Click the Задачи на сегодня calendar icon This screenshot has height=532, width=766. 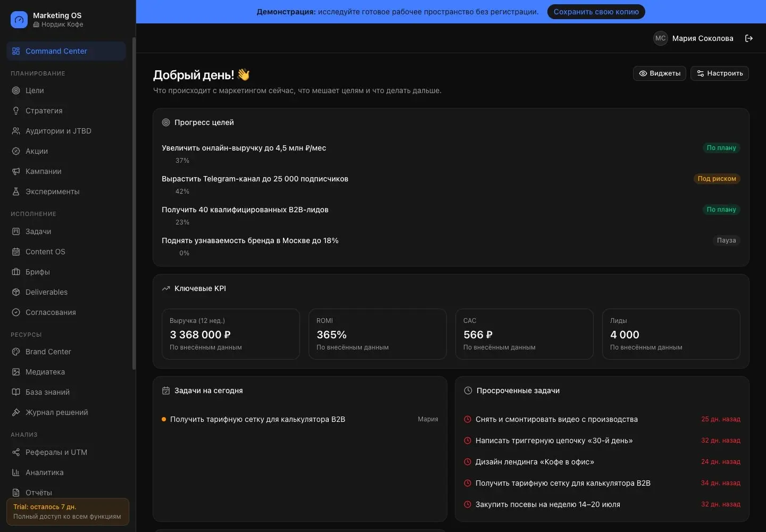[166, 390]
